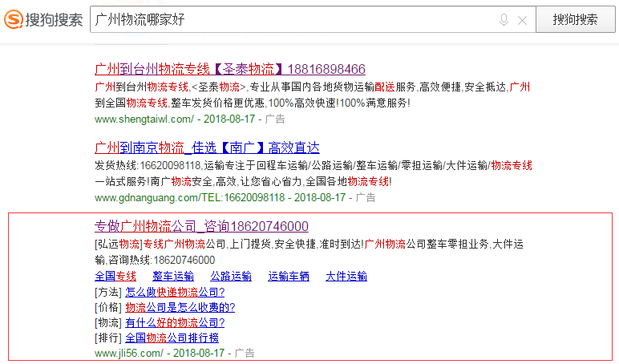Focus the search input containing 广州物流哪家好
The width and height of the screenshot is (619, 364).
292,19
